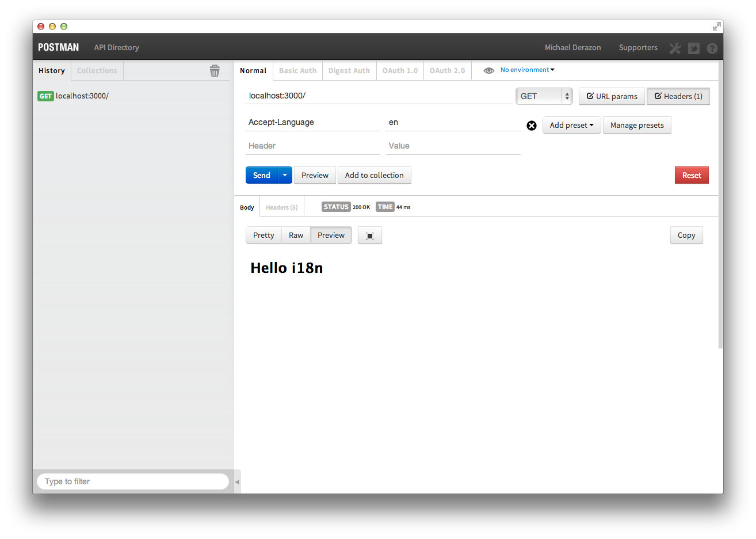Viewport: 756px width, 539px height.
Task: Open the Add preset dropdown
Action: 571,125
